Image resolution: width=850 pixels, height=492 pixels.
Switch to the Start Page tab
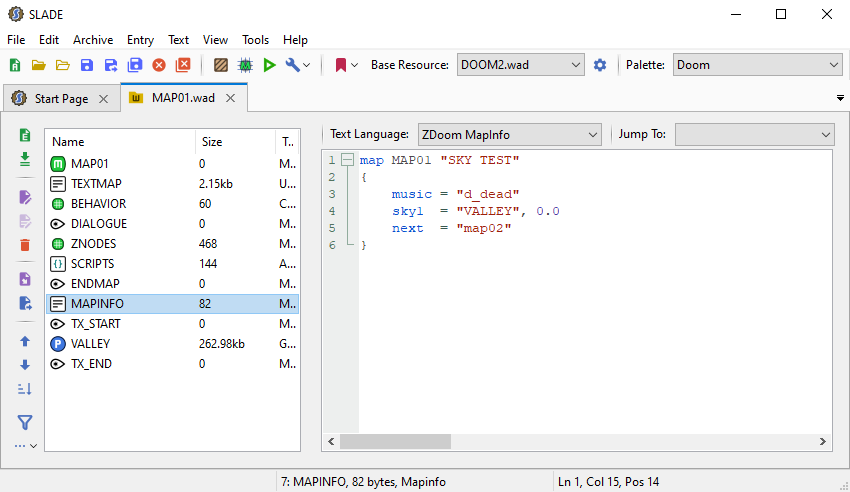(x=61, y=99)
